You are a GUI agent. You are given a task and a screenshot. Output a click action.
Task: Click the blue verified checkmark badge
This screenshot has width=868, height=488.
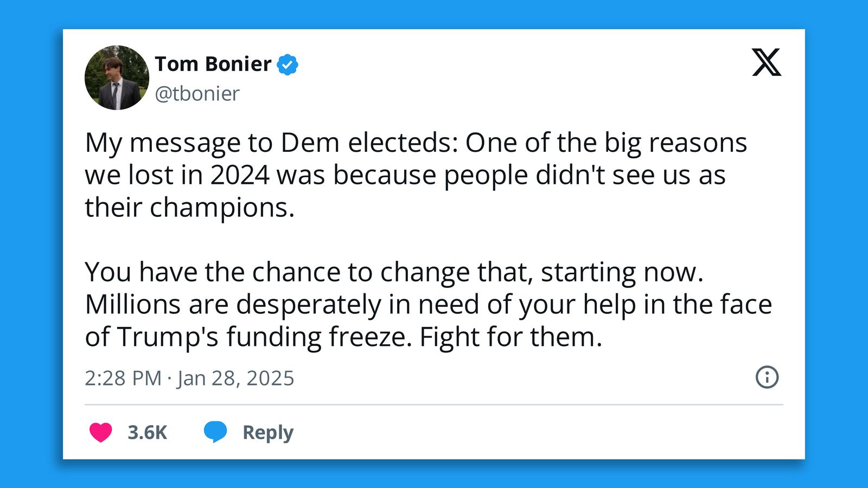[x=287, y=65]
